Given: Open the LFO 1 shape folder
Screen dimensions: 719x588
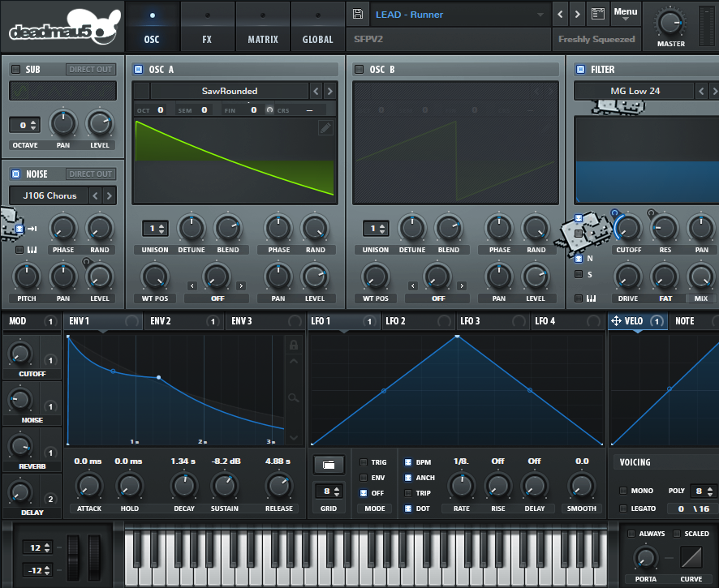Looking at the screenshot, I should [x=329, y=465].
